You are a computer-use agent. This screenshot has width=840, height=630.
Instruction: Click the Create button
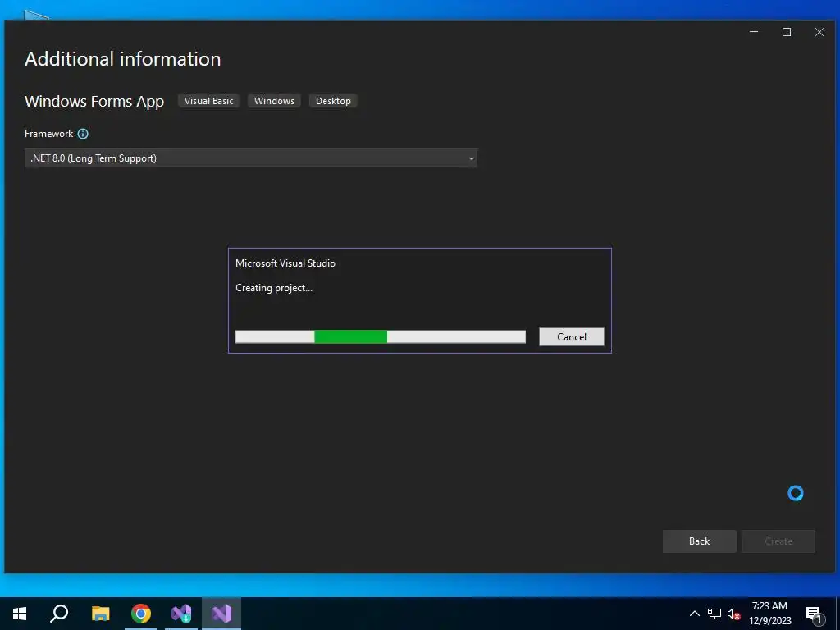[x=778, y=541]
